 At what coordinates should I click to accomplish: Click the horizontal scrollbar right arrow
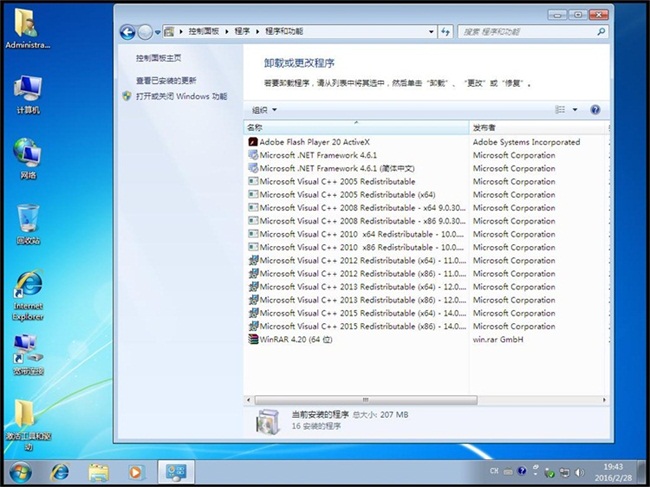(x=604, y=400)
